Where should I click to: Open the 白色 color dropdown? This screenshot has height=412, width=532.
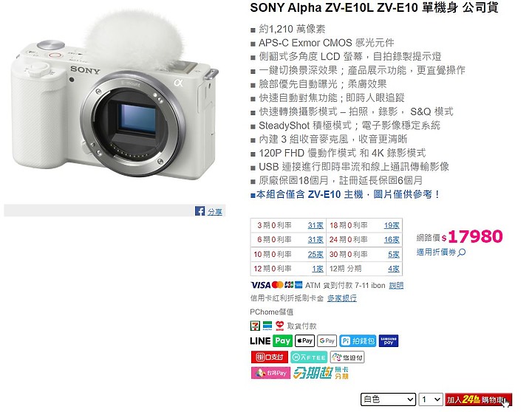click(x=388, y=399)
